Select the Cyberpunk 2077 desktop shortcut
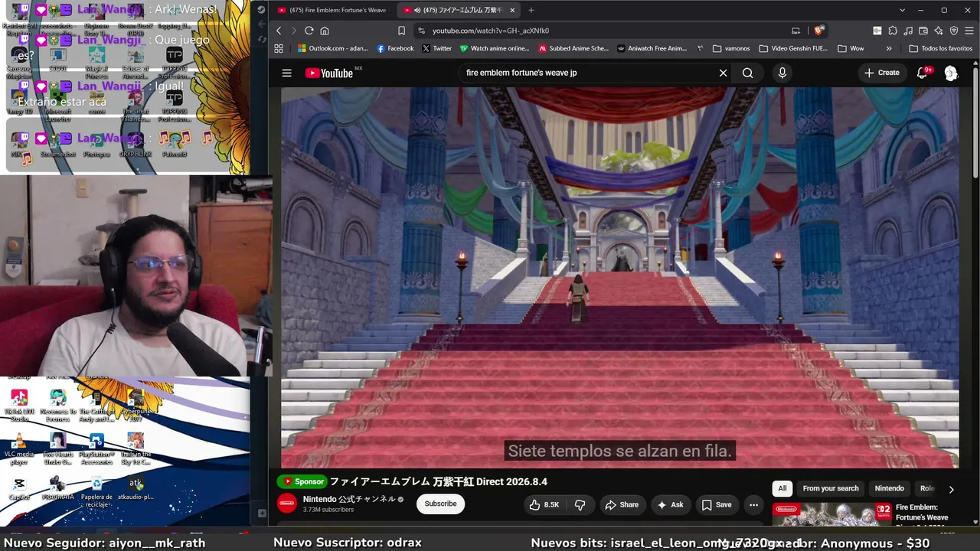980x551 pixels. [136, 406]
